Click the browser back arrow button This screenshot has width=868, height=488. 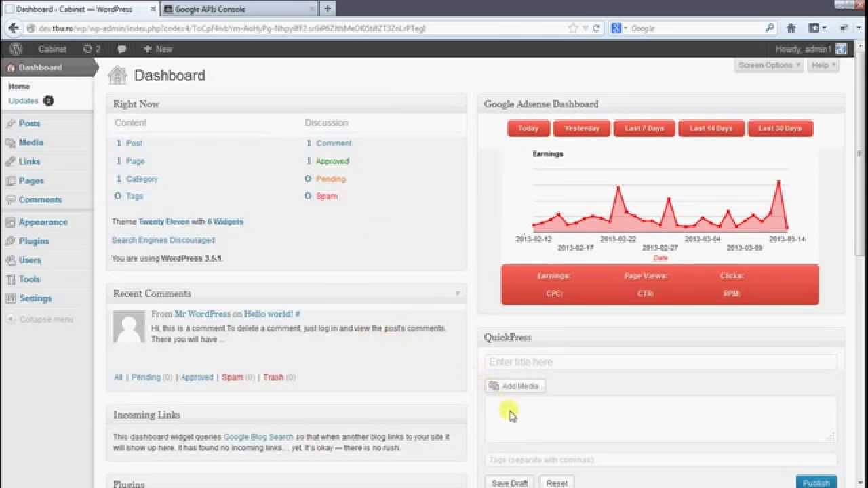tap(13, 28)
